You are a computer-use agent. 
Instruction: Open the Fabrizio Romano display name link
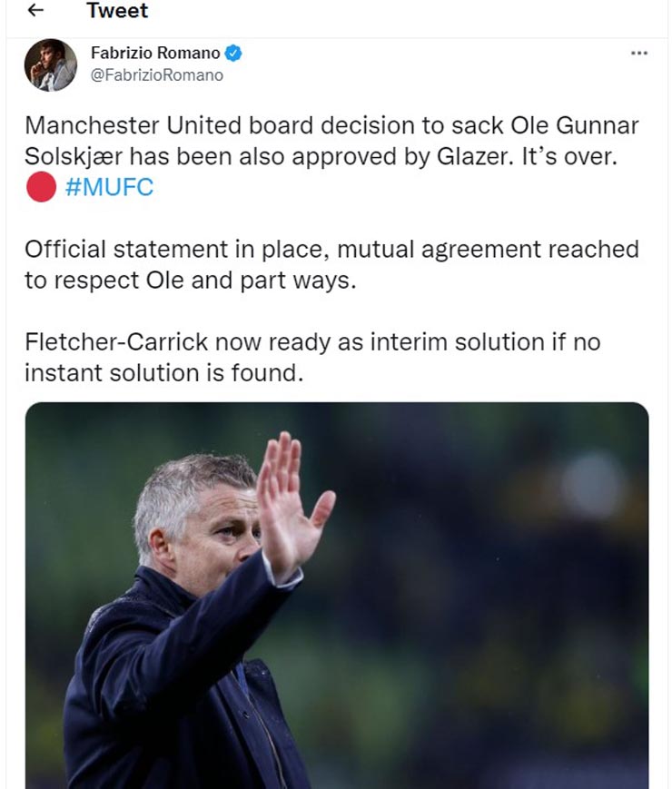[154, 54]
